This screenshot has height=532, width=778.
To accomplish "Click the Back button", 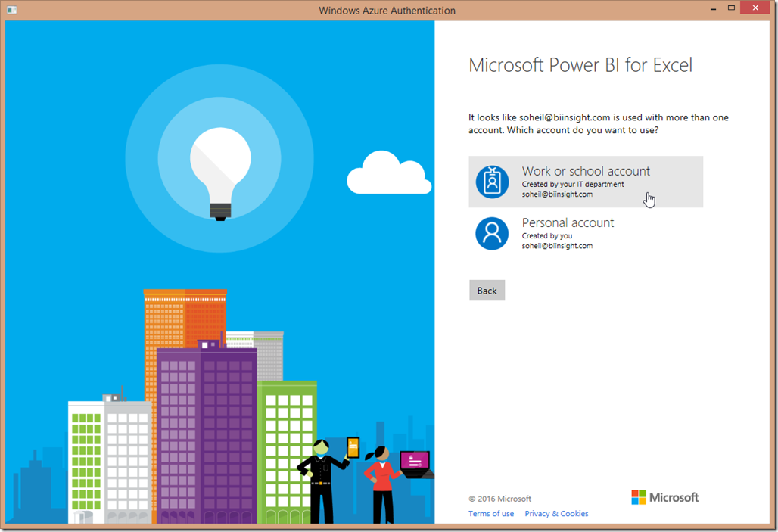I will [487, 291].
